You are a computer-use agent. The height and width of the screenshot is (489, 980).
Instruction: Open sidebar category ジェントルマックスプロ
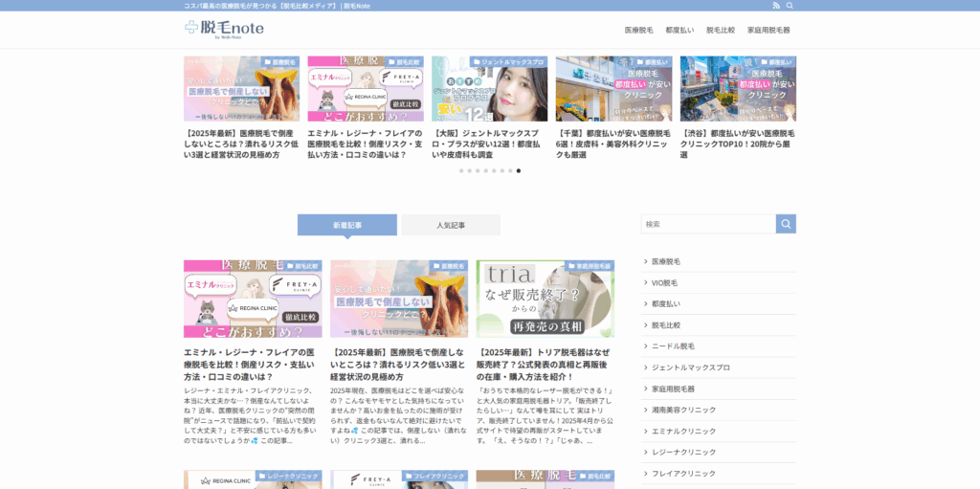[719, 367]
